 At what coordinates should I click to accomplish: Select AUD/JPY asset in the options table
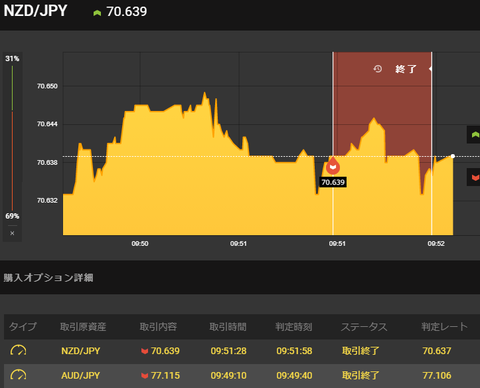pos(81,376)
